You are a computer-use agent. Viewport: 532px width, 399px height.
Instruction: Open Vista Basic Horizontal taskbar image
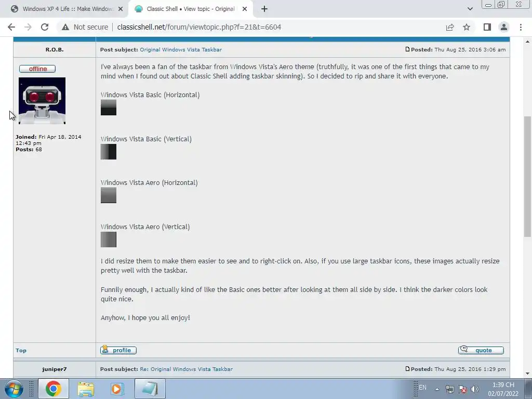tap(109, 108)
